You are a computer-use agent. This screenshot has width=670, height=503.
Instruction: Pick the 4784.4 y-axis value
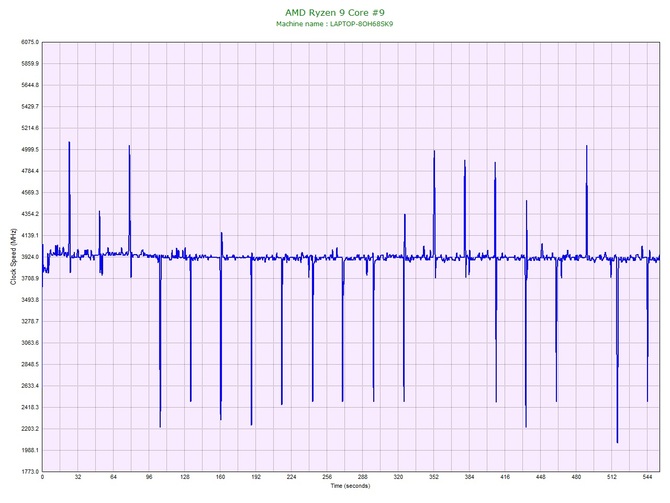click(x=30, y=171)
